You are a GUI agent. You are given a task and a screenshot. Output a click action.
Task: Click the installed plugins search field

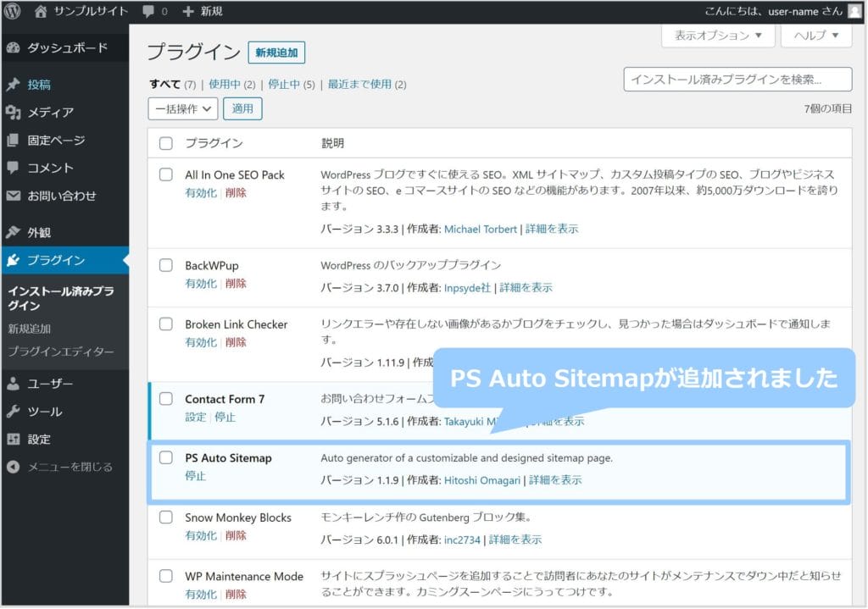737,80
